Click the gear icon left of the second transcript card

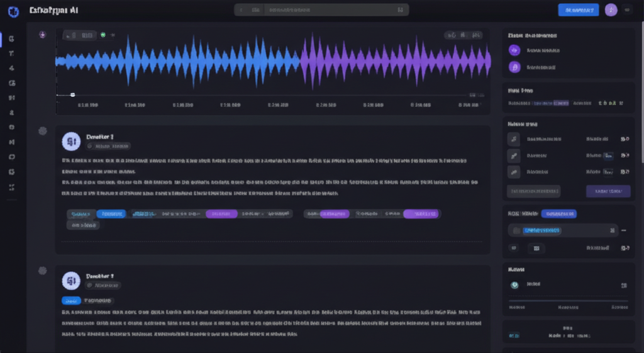[x=42, y=271]
